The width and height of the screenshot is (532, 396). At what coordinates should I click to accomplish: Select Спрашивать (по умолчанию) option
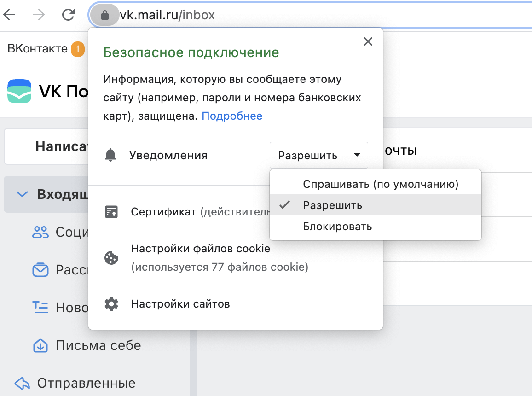[376, 184]
